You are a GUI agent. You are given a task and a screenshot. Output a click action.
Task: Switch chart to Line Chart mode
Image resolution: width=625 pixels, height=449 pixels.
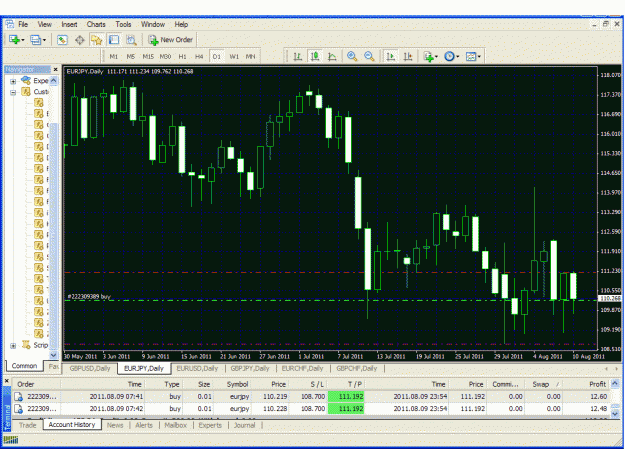pyautogui.click(x=332, y=57)
